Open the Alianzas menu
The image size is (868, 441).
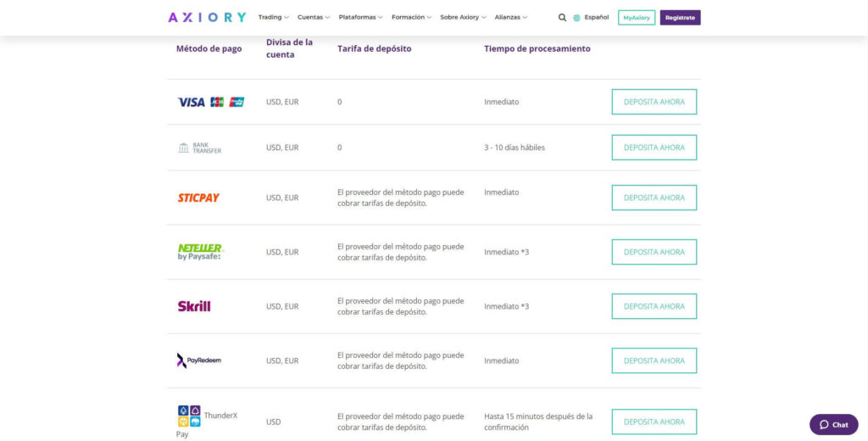pos(512,18)
